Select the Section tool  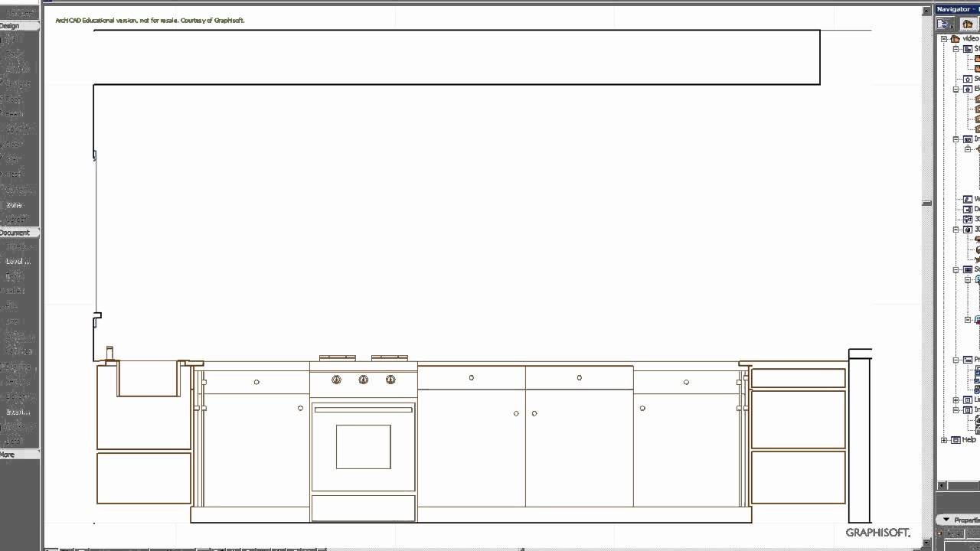[x=19, y=381]
